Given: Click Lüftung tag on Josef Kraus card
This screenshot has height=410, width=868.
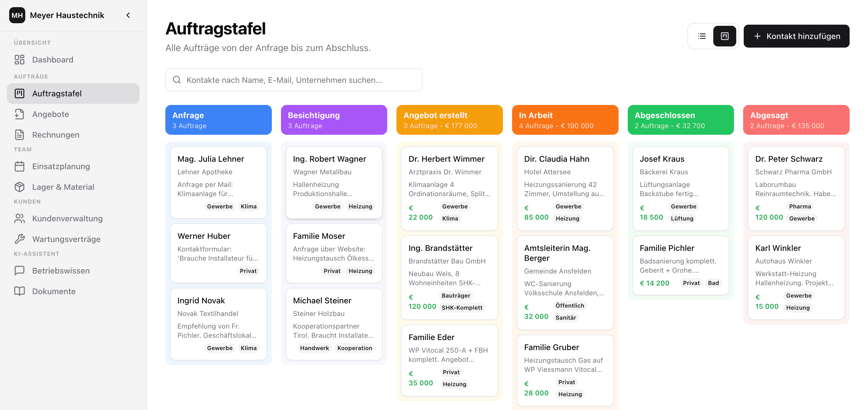Looking at the screenshot, I should click(682, 218).
